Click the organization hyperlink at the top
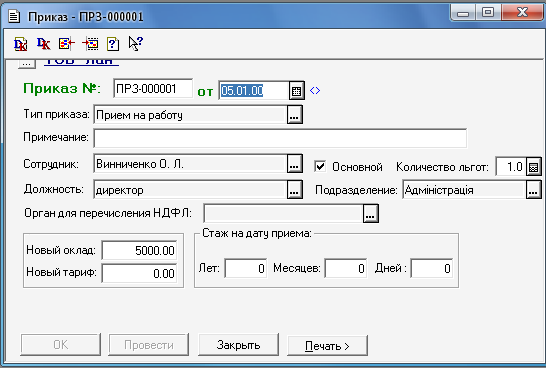The height and width of the screenshot is (368, 546). coord(81,62)
